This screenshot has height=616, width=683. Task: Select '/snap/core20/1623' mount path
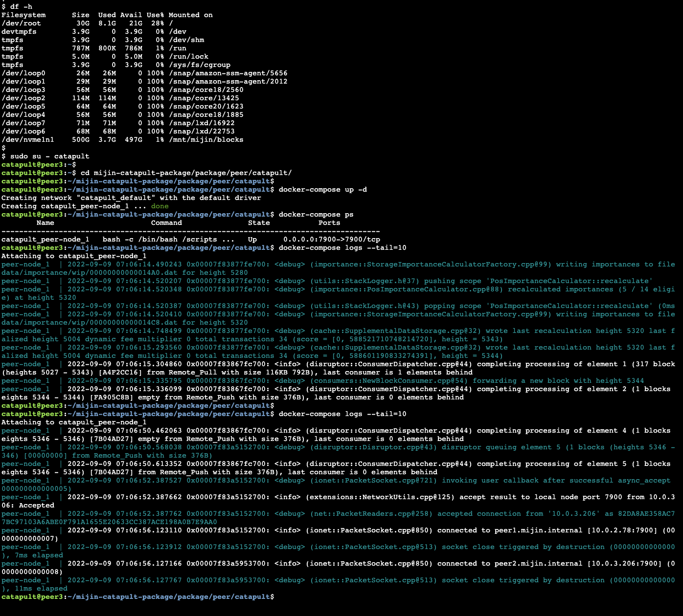click(x=206, y=106)
